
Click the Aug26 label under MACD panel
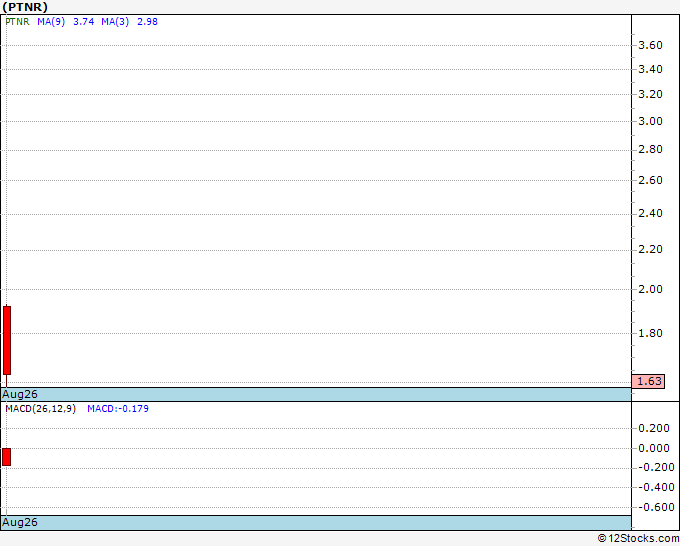pos(20,522)
